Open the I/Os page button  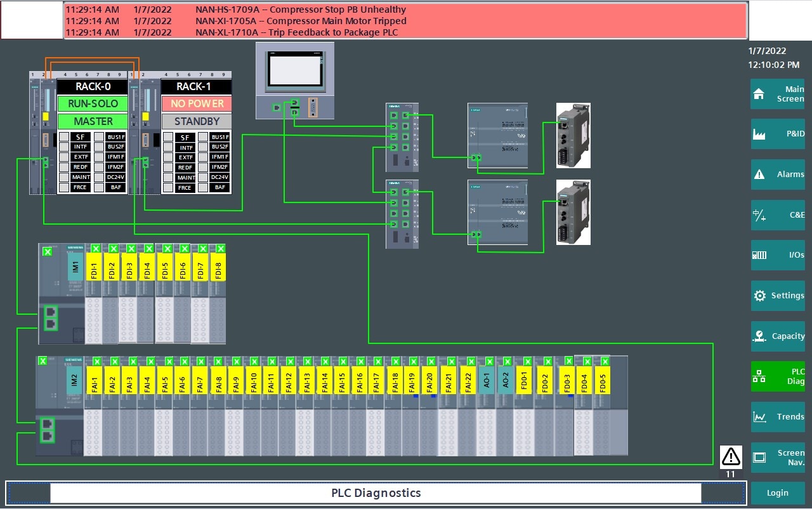(778, 255)
